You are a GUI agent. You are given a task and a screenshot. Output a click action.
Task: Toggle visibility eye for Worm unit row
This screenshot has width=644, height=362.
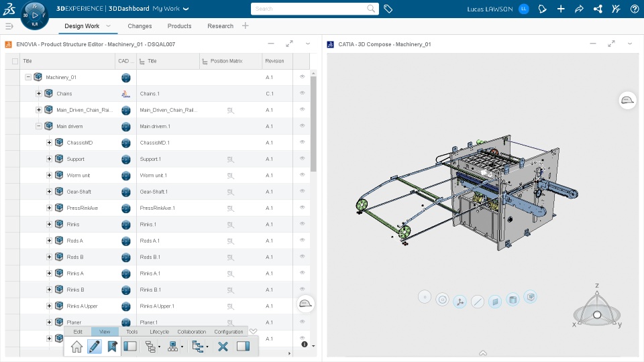303,175
